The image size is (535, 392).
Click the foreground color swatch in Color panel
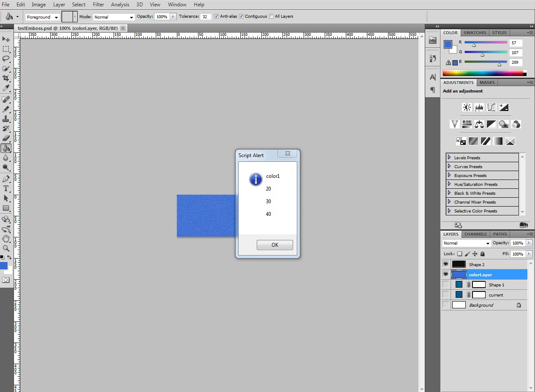point(448,44)
